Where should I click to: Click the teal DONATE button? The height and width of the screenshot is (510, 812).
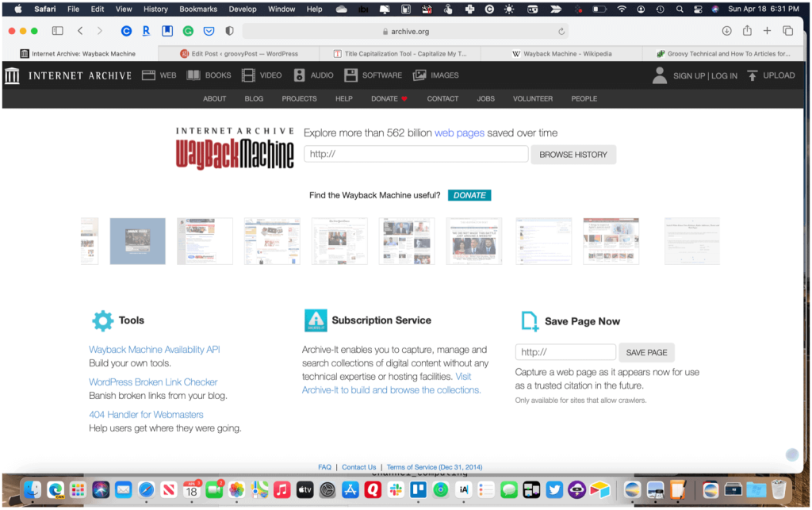pos(469,195)
